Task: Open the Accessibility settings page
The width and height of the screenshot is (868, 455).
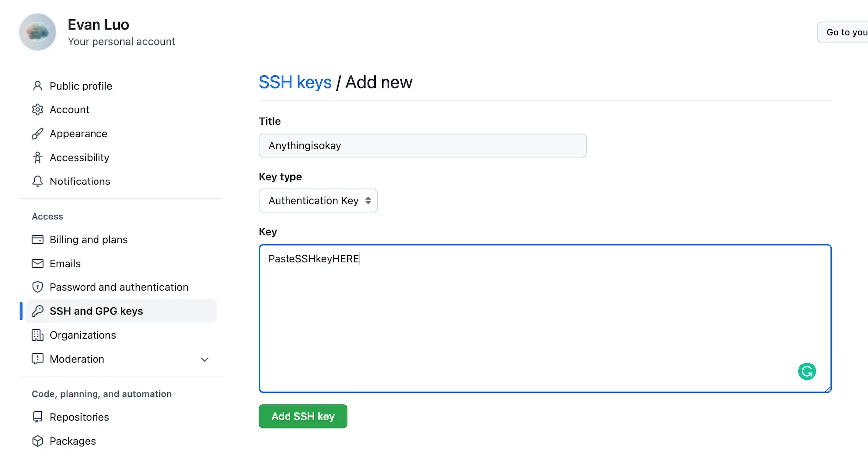Action: tap(80, 157)
